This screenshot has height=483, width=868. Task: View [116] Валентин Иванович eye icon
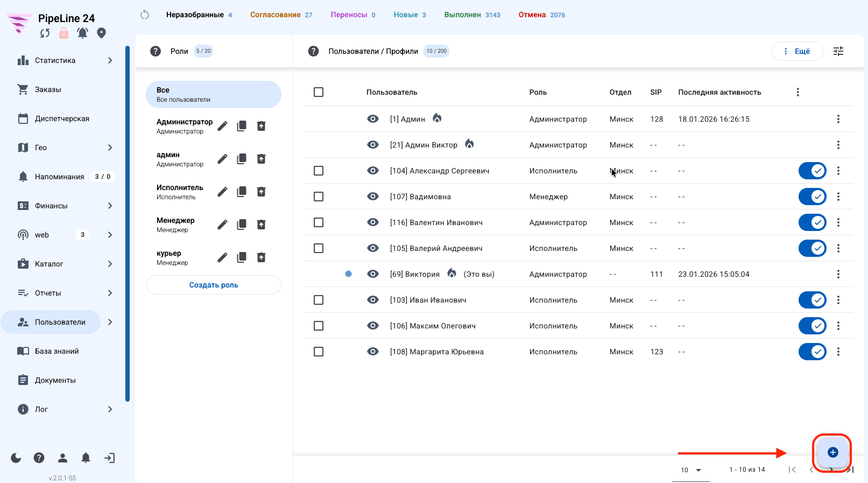click(x=373, y=222)
